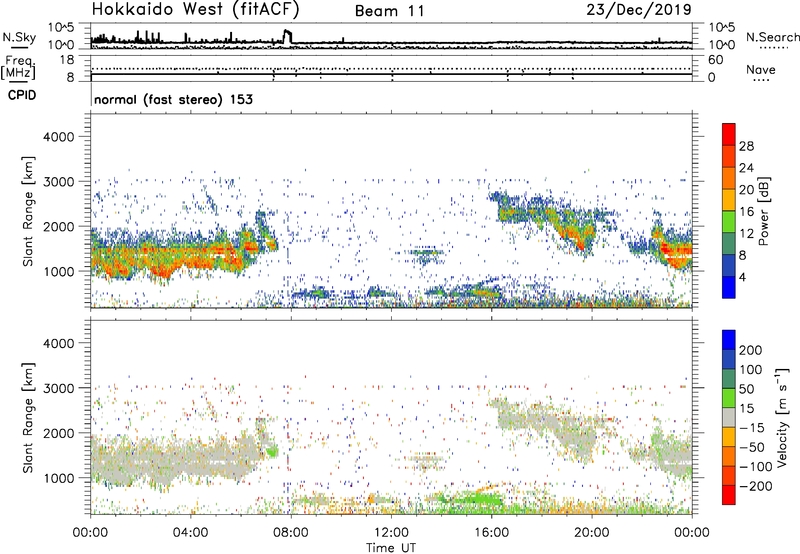The image size is (800, 554).
Task: Click the '-100' tick on Velocity colorbar
Action: click(756, 467)
